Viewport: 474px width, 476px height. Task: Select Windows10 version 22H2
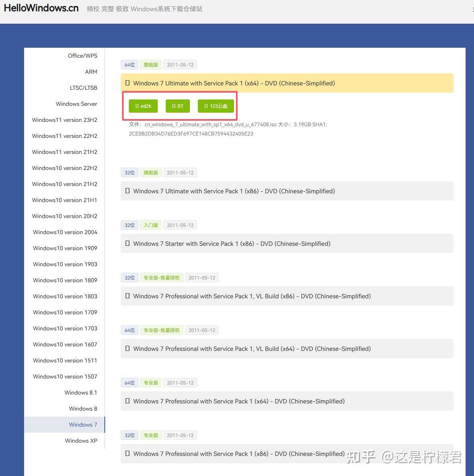(x=64, y=168)
